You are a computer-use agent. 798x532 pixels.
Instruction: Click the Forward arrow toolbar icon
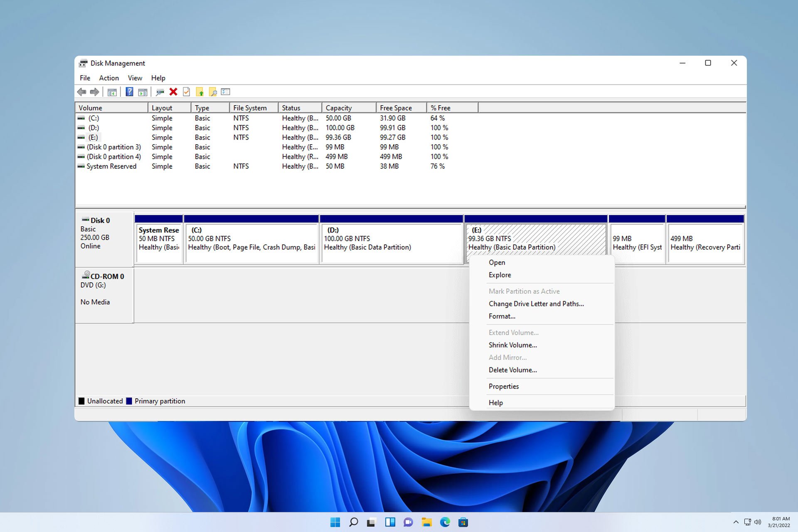95,92
